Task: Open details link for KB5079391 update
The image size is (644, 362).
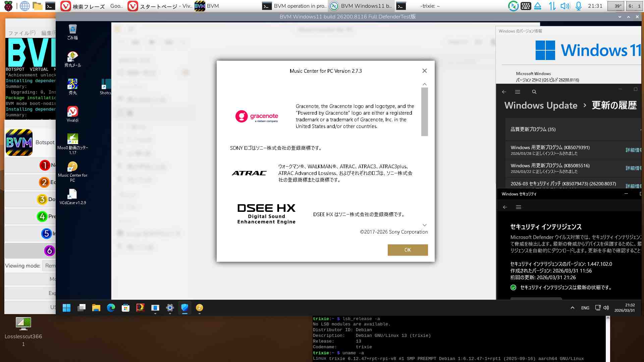Action: (x=633, y=150)
